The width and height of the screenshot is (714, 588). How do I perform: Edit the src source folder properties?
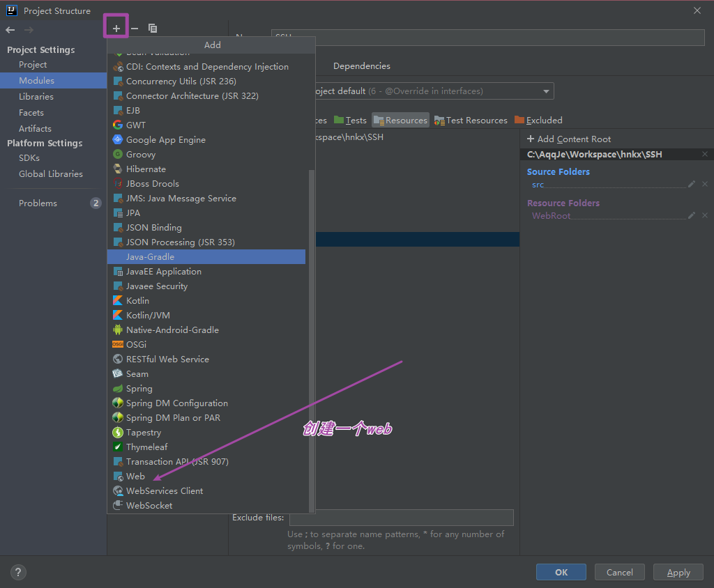(691, 184)
